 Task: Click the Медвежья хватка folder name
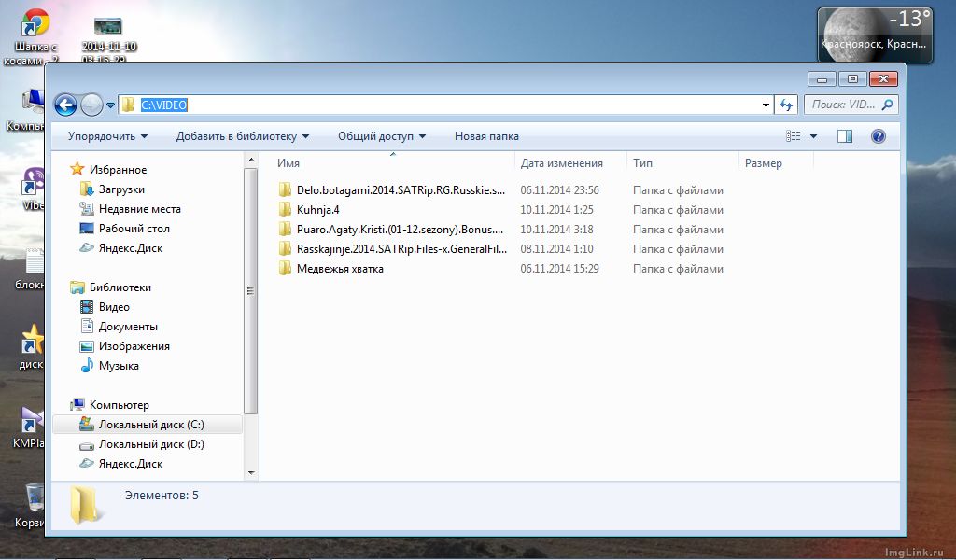340,269
